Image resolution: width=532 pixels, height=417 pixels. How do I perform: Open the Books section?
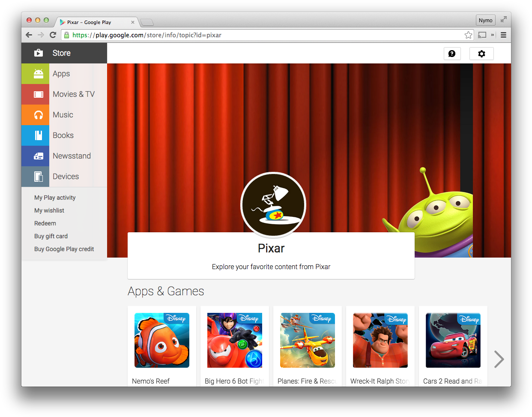pyautogui.click(x=36, y=135)
